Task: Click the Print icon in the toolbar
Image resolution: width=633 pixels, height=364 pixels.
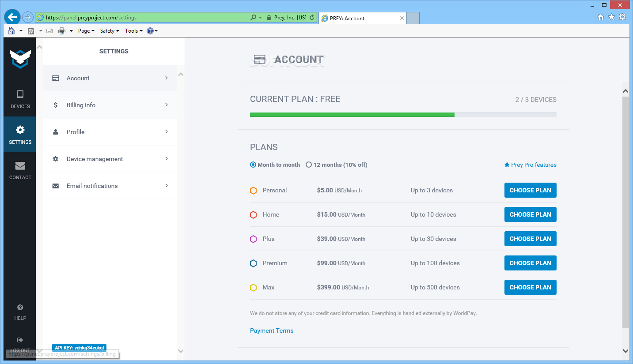Action: pos(62,31)
